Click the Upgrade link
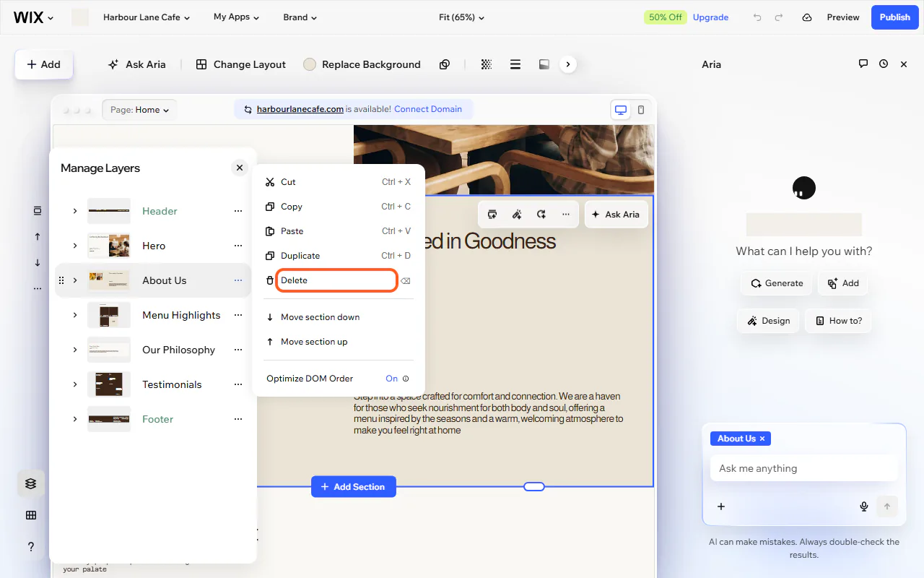The image size is (924, 578). tap(710, 17)
